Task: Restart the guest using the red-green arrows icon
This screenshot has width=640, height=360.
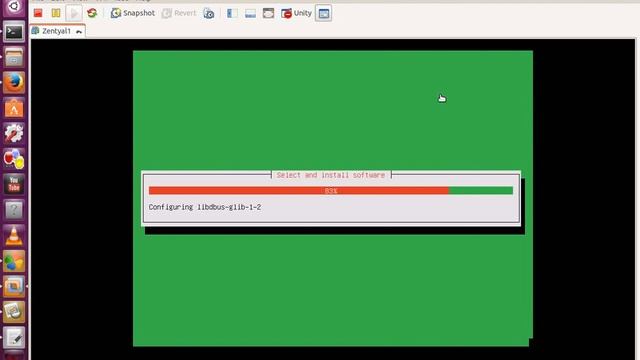Action: coord(92,13)
